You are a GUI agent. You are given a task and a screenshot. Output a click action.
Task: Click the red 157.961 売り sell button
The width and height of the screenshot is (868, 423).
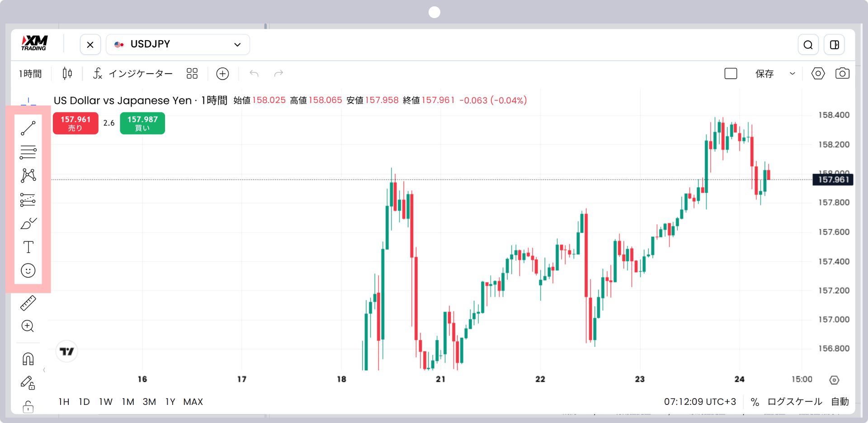(x=75, y=123)
